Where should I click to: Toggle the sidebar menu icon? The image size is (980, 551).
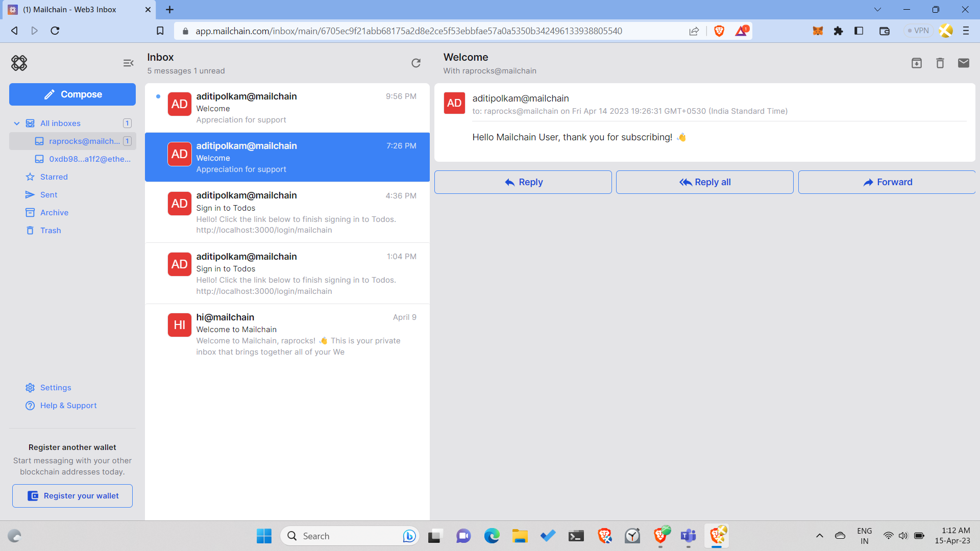click(129, 63)
